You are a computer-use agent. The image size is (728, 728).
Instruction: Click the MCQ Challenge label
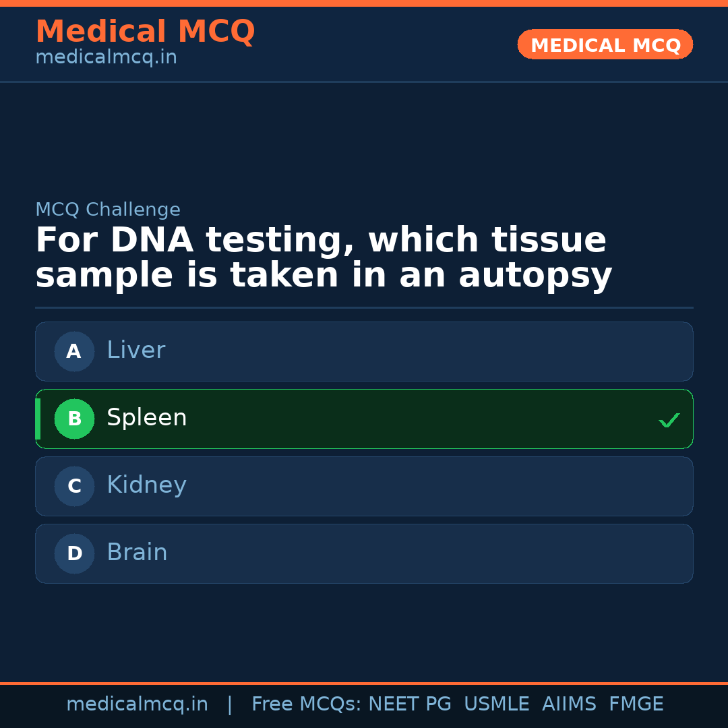pyautogui.click(x=108, y=210)
